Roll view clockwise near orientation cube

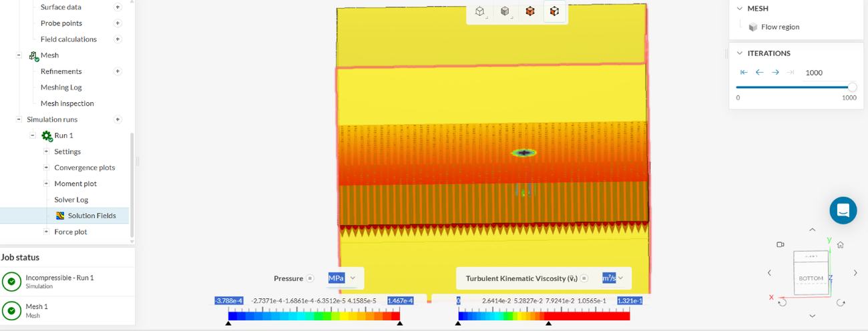tap(841, 302)
